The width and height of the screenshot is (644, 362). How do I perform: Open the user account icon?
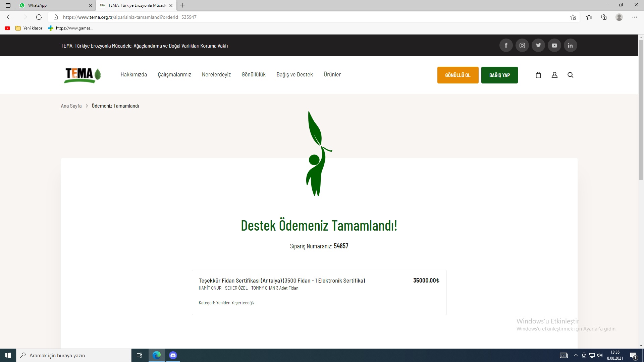pos(554,75)
